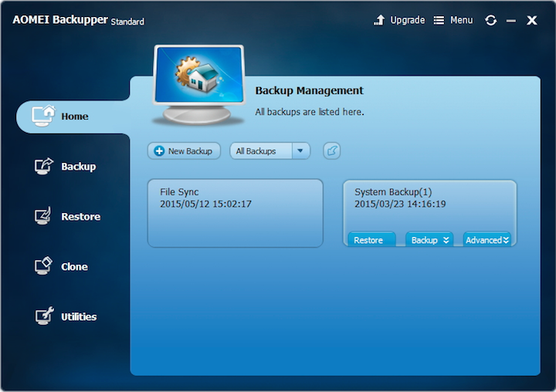Click the Backup Management monitor illustration

pos(198,85)
